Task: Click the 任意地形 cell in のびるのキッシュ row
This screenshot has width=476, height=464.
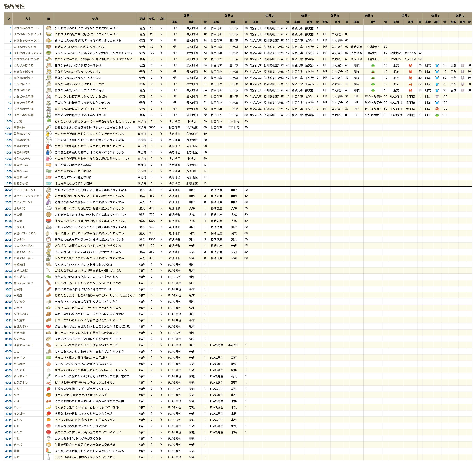Action: click(x=373, y=47)
